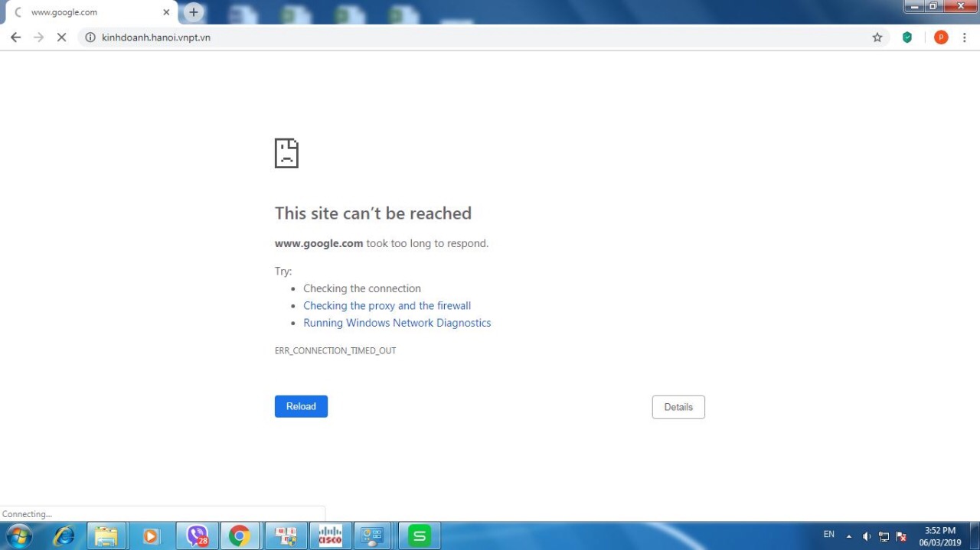Open the Windows Start menu
Screen dimensions: 980x550
coord(18,536)
